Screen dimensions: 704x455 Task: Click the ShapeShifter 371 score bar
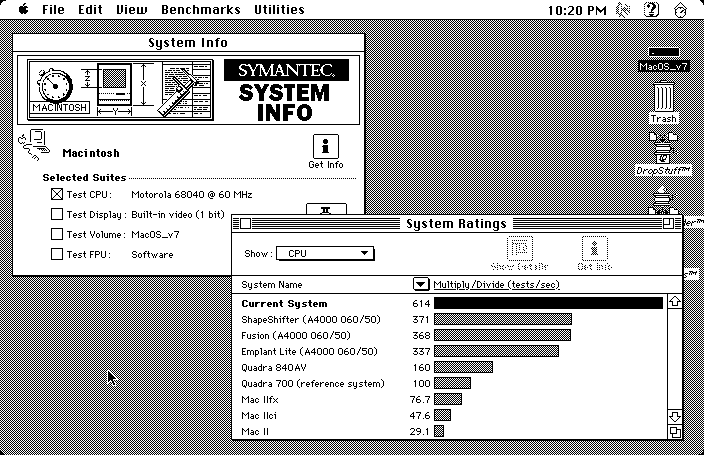point(503,319)
